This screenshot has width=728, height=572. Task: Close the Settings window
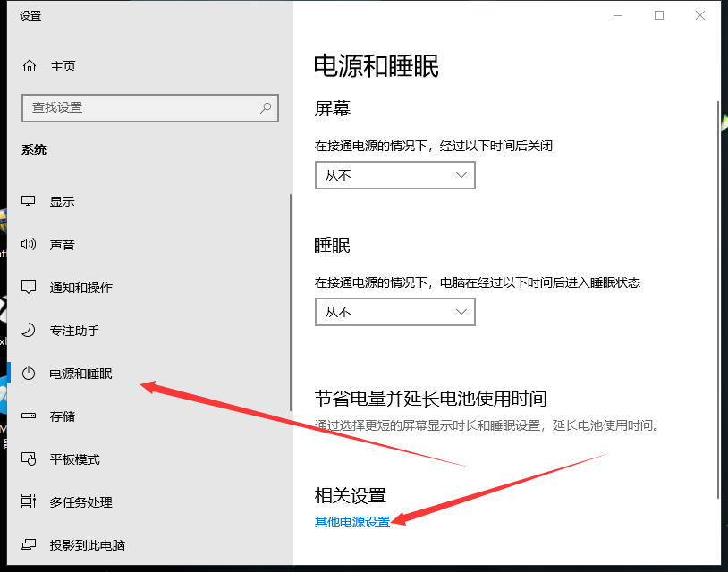(x=700, y=15)
